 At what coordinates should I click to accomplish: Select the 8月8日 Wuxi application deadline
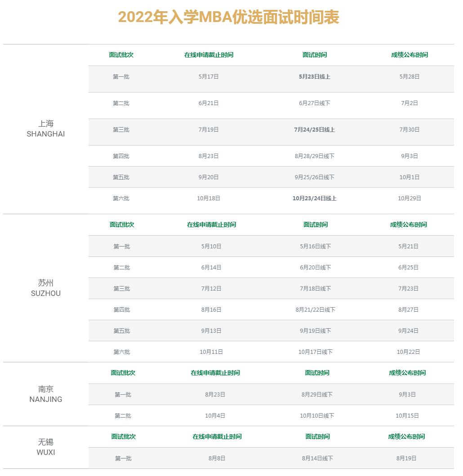click(217, 458)
